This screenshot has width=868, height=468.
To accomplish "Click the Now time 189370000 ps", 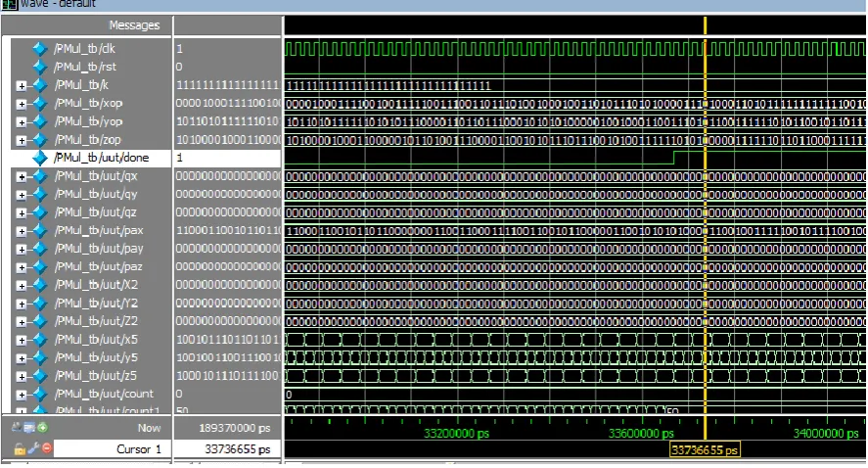I will pos(234,428).
